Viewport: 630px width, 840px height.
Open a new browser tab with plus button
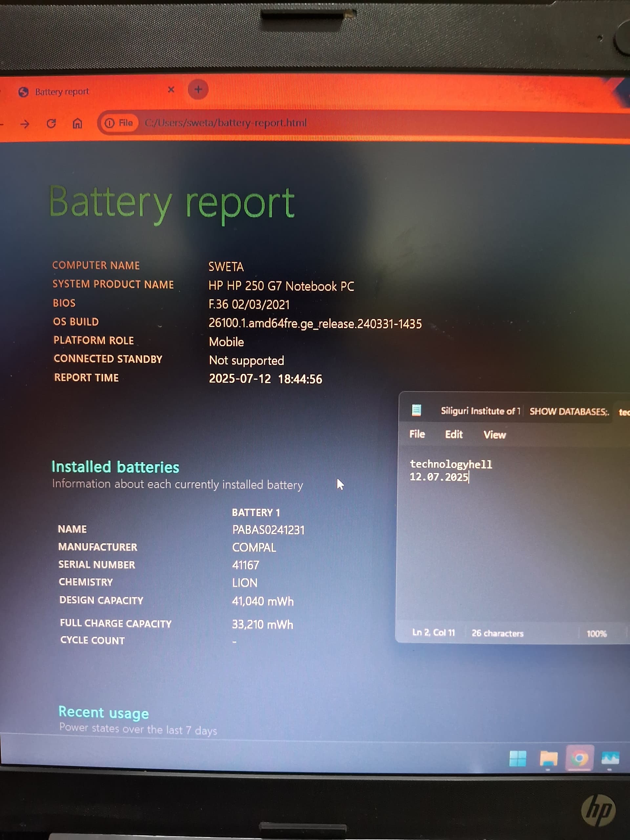[x=198, y=90]
